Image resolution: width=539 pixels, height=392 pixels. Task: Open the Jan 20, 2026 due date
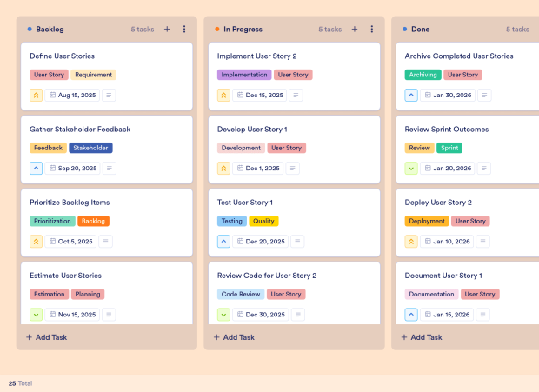448,169
